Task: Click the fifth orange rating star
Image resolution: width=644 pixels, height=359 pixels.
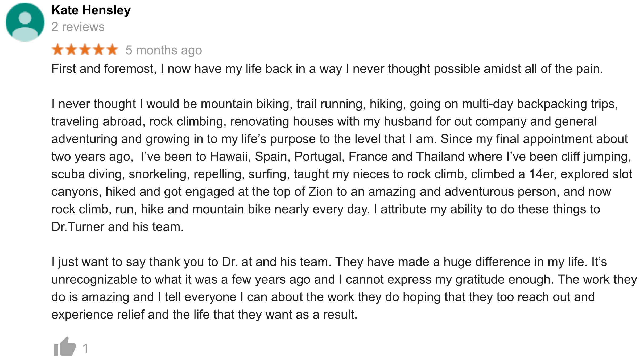Action: pyautogui.click(x=112, y=50)
